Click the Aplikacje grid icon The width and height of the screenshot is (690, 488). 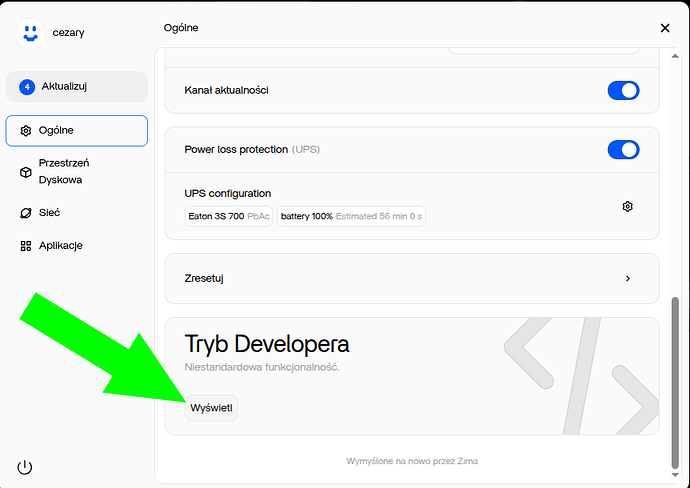(x=26, y=246)
